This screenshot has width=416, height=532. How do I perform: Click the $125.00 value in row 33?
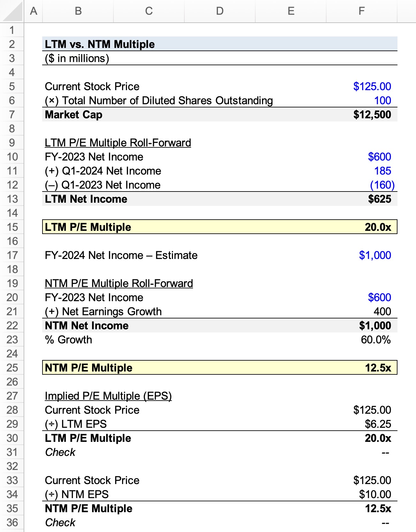point(372,480)
